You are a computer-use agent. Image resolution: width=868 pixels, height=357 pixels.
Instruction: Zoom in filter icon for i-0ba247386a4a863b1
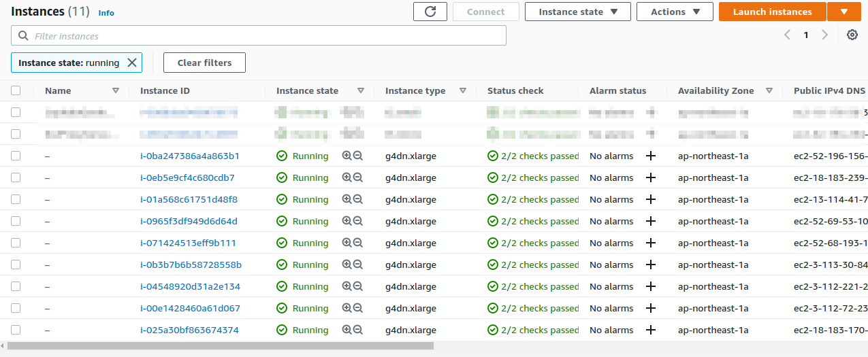(347, 156)
